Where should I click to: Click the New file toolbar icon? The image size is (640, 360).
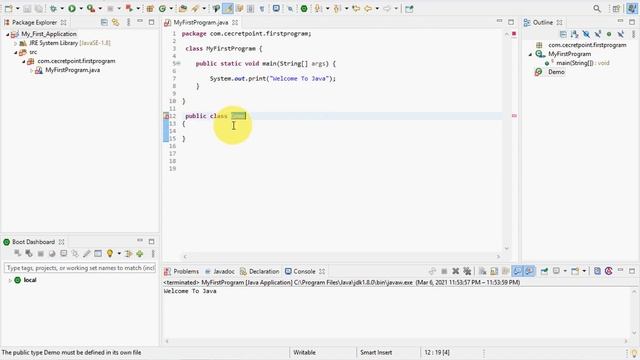pos(8,8)
